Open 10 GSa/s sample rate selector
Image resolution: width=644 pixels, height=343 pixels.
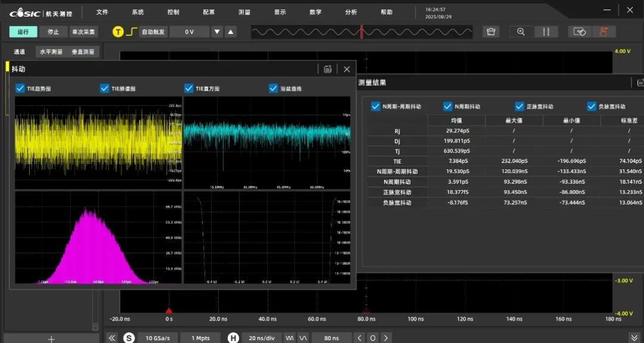click(157, 338)
